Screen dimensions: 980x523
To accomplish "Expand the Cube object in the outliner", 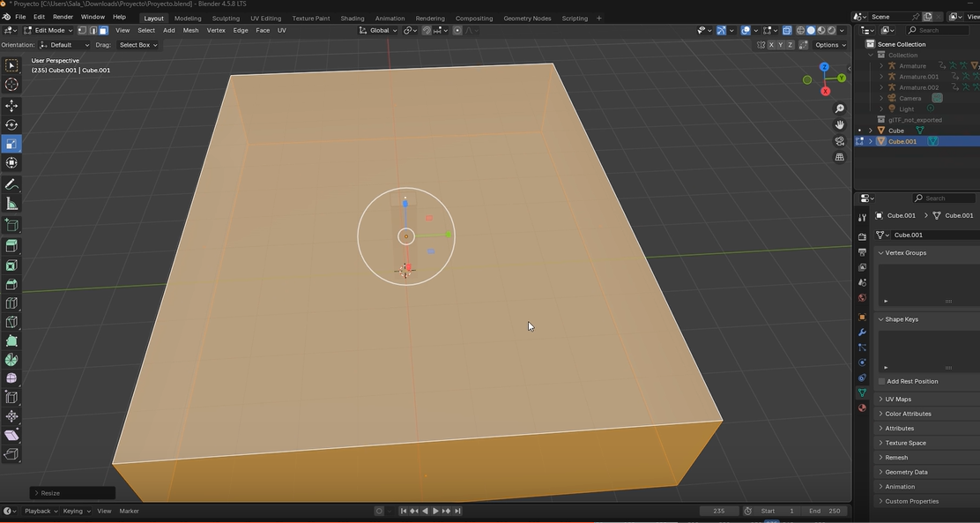I will pos(871,131).
